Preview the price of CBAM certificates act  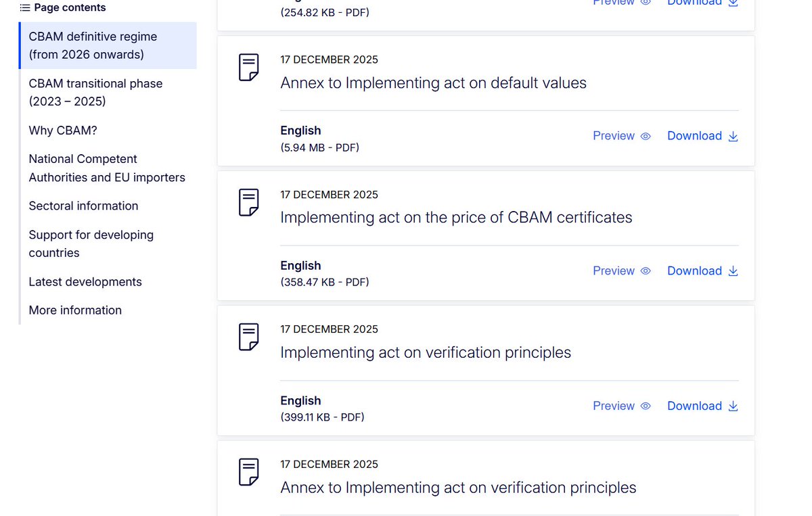pyautogui.click(x=614, y=271)
